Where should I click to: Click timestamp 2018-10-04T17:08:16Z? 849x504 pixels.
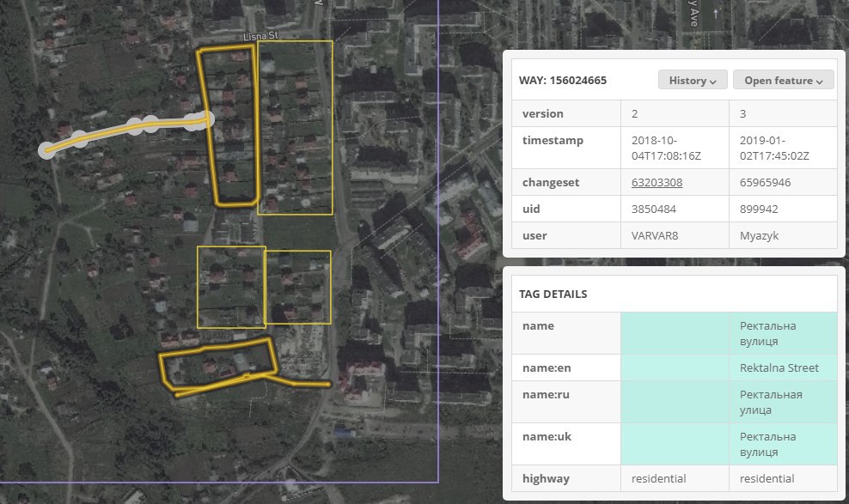[x=666, y=148]
